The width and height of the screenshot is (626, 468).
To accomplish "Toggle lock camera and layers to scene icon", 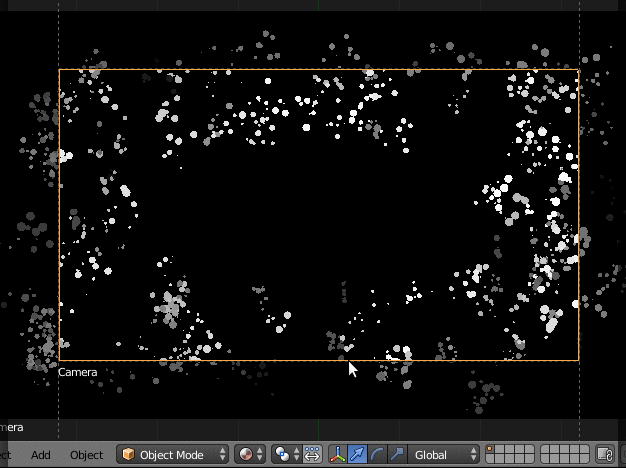I will point(605,454).
